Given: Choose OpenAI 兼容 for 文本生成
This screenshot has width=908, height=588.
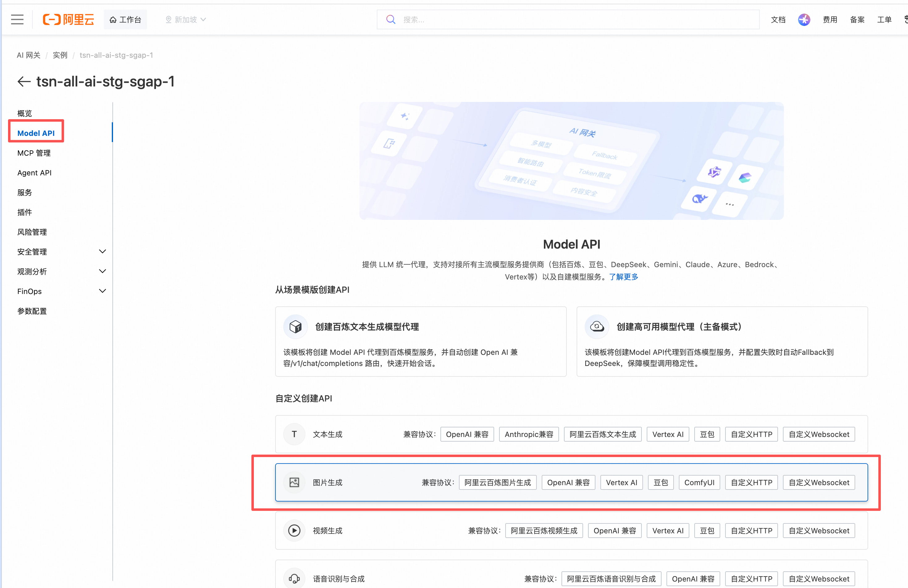Looking at the screenshot, I should pos(467,434).
